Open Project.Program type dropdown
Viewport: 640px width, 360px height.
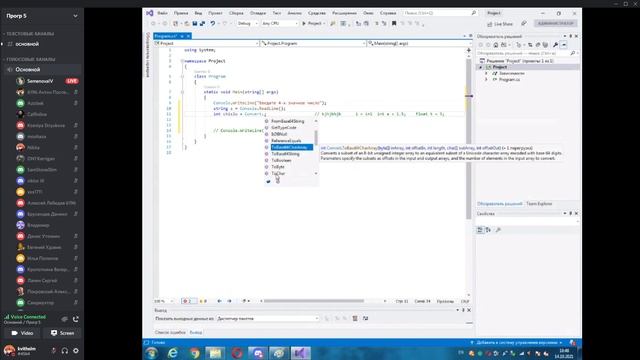click(x=313, y=43)
